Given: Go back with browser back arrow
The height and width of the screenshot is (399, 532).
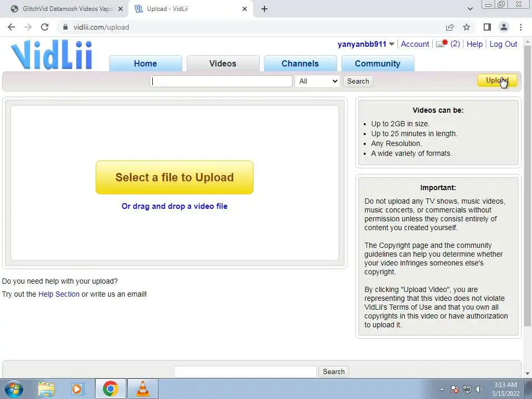Looking at the screenshot, I should point(11,27).
